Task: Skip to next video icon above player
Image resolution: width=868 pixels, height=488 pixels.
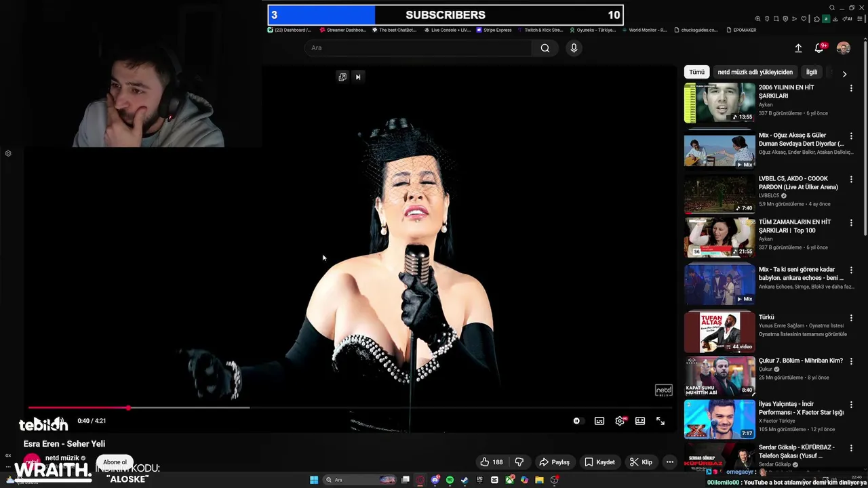Action: pos(358,77)
